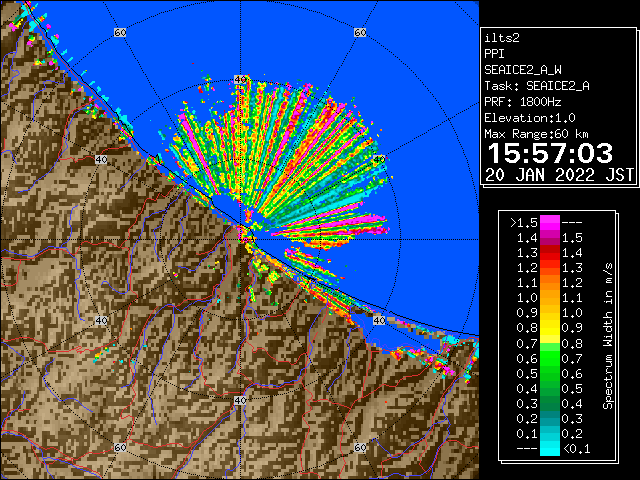Click the '>1.5' legend label
The width and height of the screenshot is (640, 480).
point(523,223)
